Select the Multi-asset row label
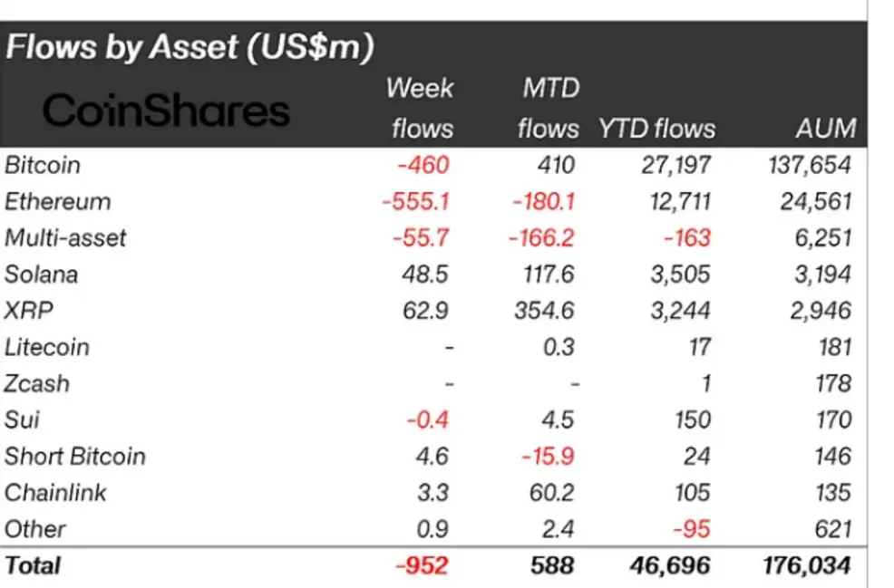The width and height of the screenshot is (894, 588). 65,238
